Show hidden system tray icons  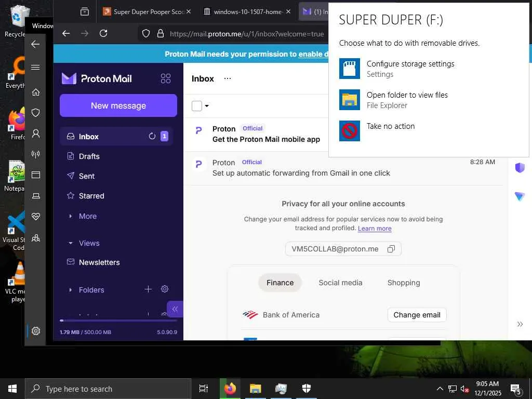(440, 389)
